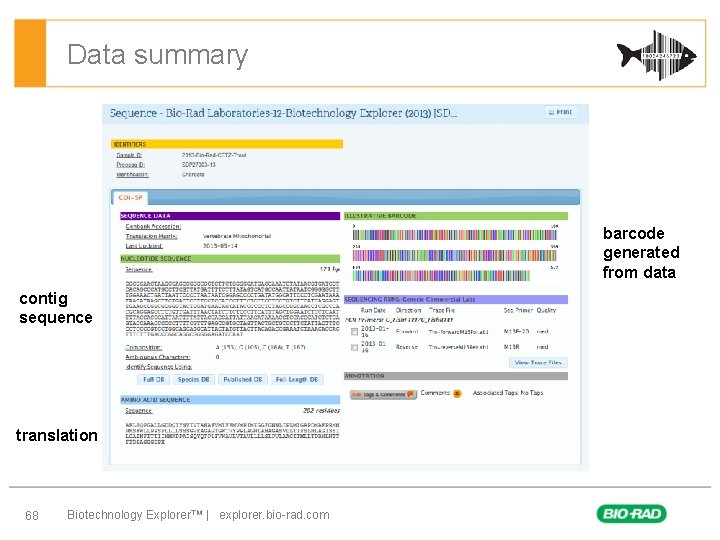Click the orange Comments count badge
The width and height of the screenshot is (720, 540).
[457, 394]
